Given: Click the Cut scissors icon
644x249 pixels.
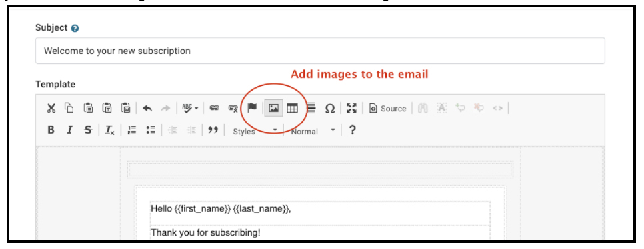Looking at the screenshot, I should tap(51, 109).
